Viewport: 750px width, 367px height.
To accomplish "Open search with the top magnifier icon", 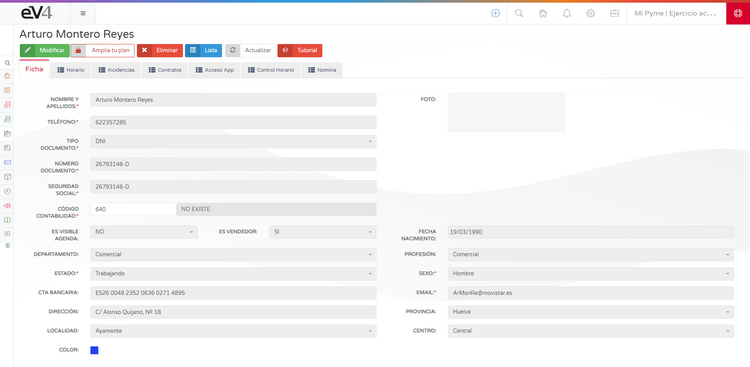I will 518,13.
